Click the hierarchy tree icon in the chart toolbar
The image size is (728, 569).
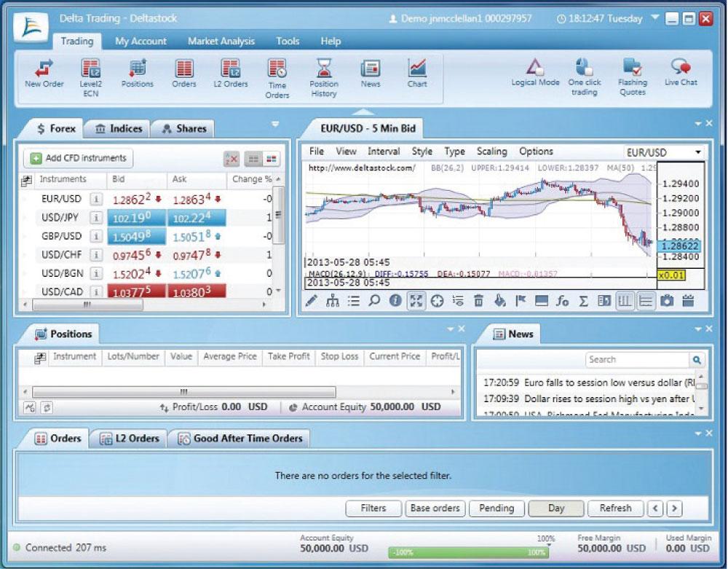(x=333, y=301)
